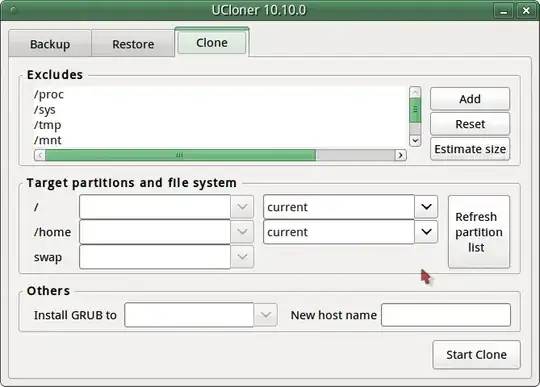
Task: Click the New host name field
Action: click(x=446, y=315)
